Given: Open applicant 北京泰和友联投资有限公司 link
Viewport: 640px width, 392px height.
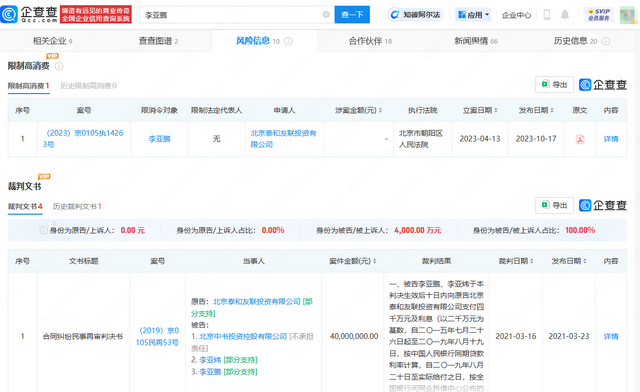Looking at the screenshot, I should (x=283, y=139).
